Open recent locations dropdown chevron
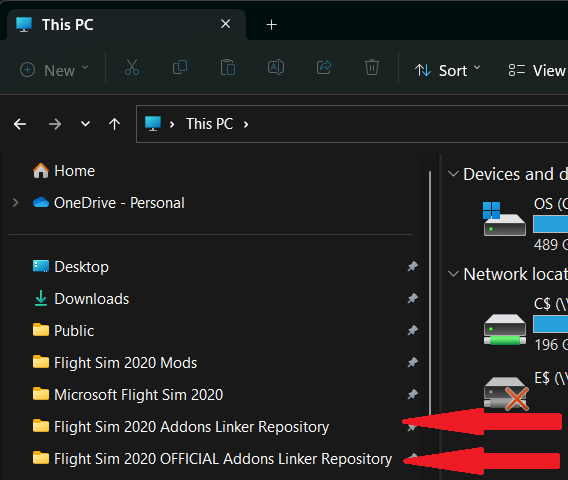 (x=85, y=124)
